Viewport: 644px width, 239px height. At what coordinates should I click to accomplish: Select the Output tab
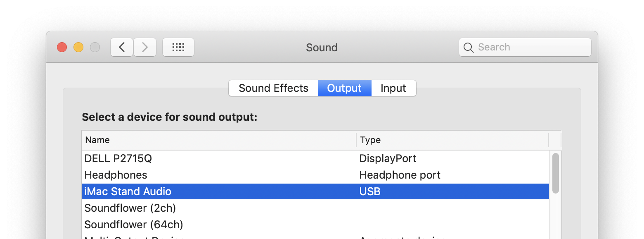pos(344,88)
